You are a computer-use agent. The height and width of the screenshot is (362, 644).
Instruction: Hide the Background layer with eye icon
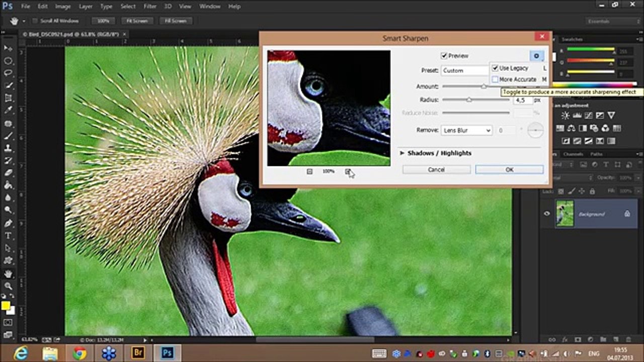tap(547, 214)
